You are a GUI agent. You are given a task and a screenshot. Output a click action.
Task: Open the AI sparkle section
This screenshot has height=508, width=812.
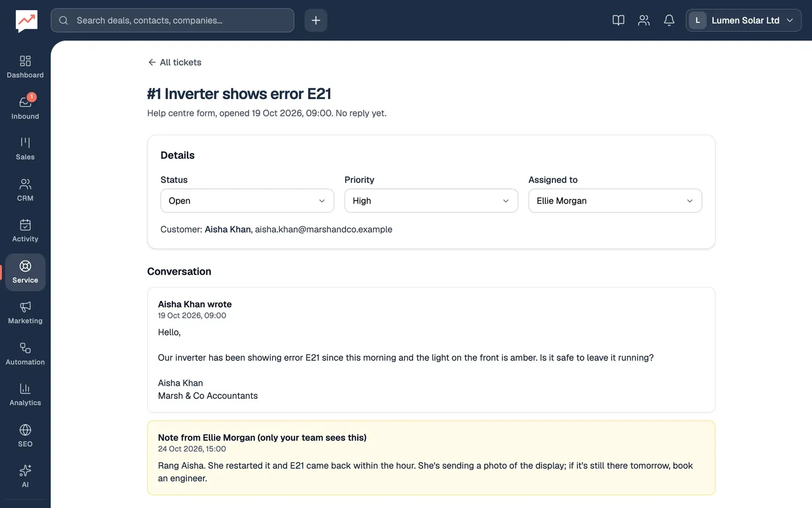25,477
